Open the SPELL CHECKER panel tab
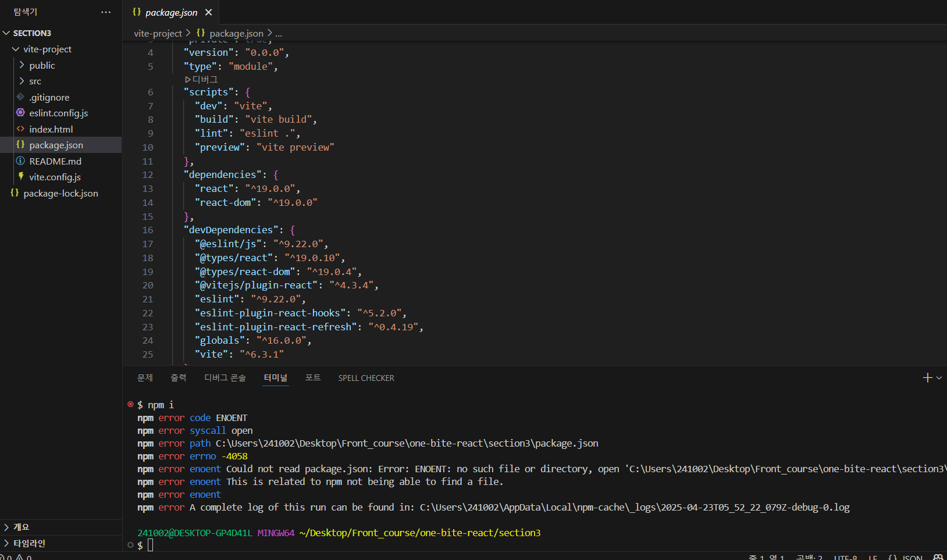 pyautogui.click(x=366, y=378)
